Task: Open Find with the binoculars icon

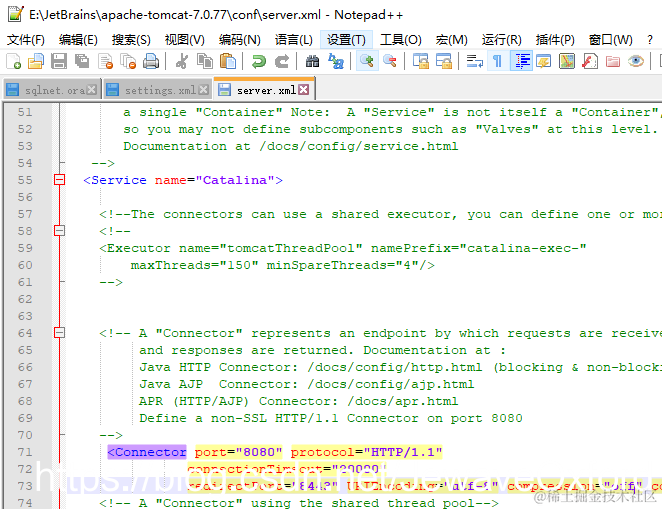Action: [x=312, y=62]
